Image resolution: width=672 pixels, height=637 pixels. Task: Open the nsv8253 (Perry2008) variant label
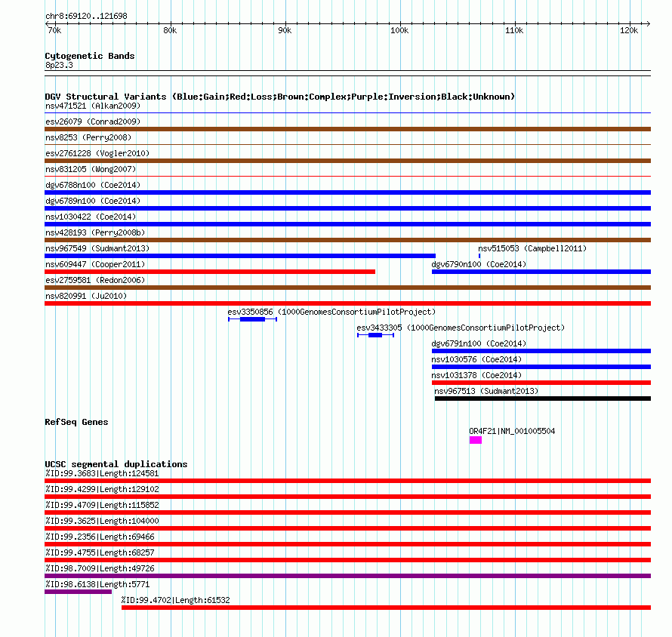[88, 137]
